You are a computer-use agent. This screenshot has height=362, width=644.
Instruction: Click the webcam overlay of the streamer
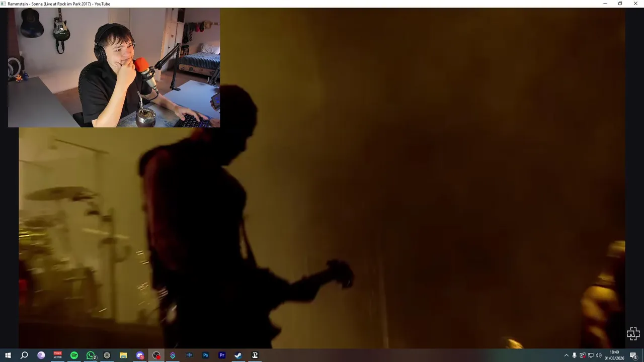pyautogui.click(x=114, y=67)
